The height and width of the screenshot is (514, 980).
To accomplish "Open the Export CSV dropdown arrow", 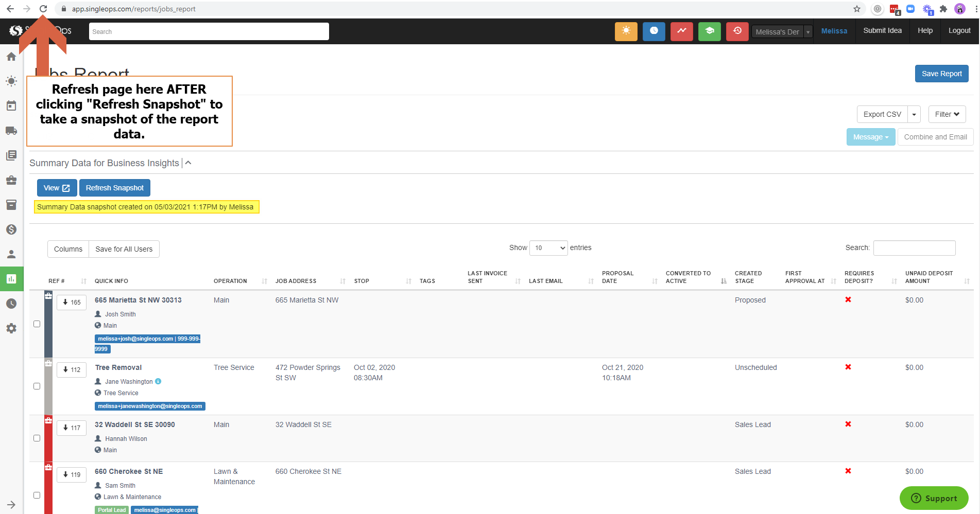I will (x=914, y=114).
